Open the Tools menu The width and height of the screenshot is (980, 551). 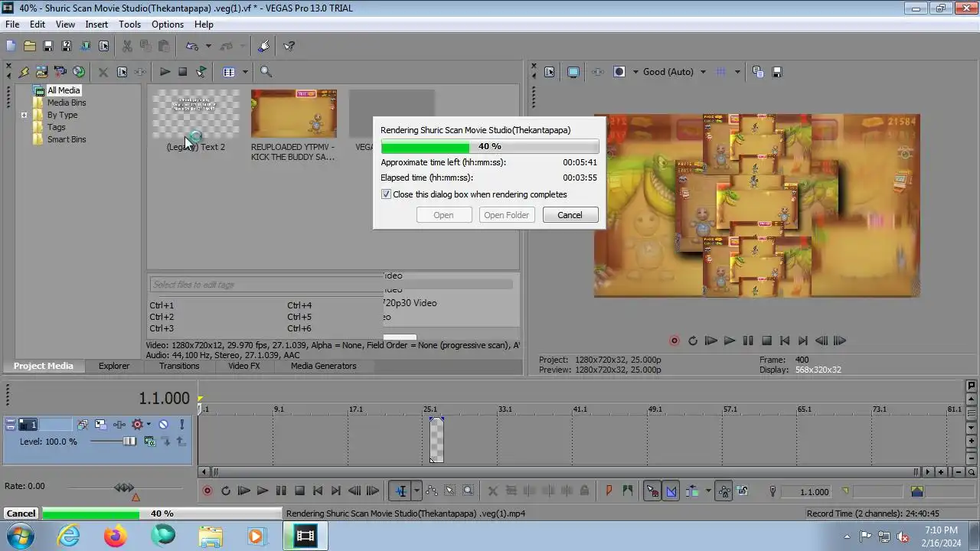pos(129,24)
